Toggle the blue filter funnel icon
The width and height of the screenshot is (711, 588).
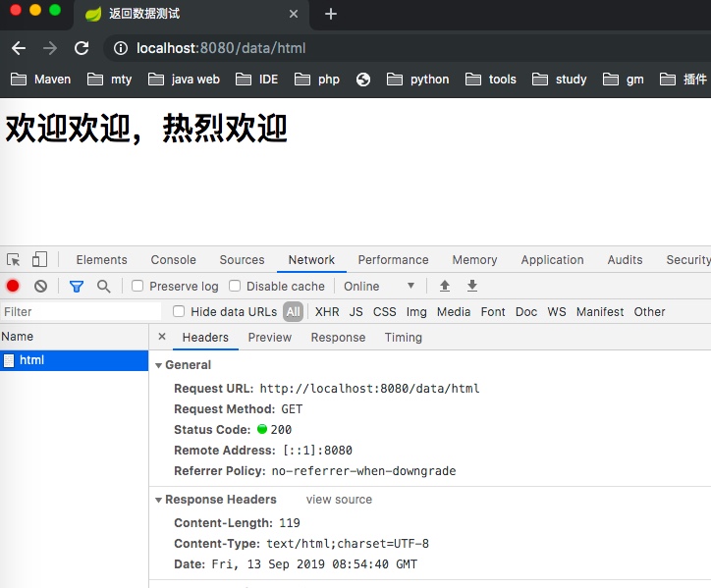pyautogui.click(x=77, y=286)
